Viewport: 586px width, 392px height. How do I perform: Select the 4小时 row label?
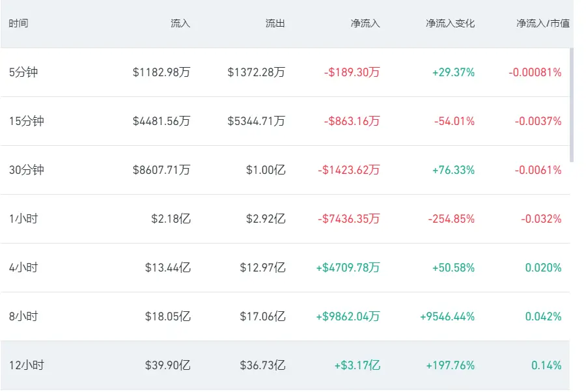click(23, 268)
